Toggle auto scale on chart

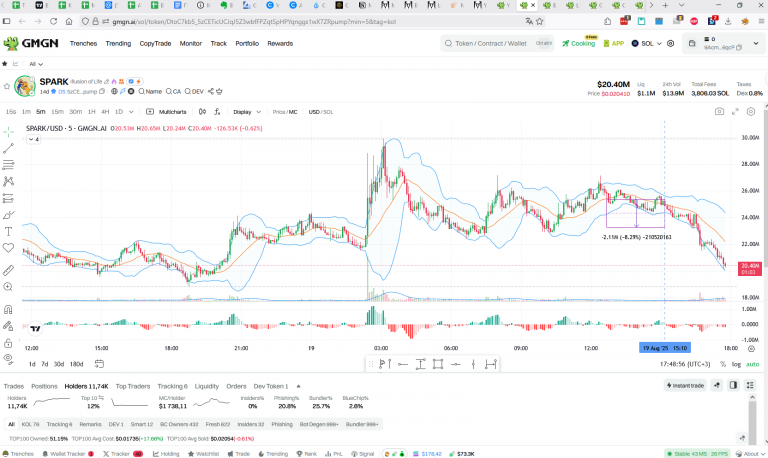[752, 364]
